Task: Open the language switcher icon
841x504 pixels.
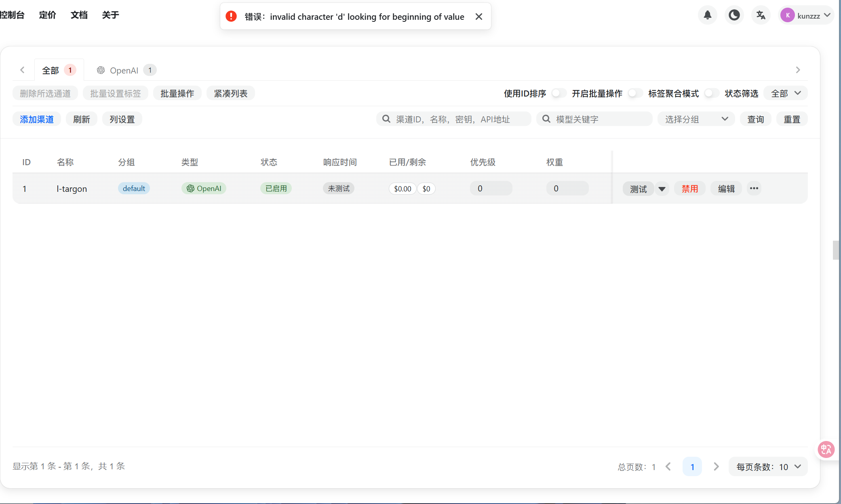Action: click(x=761, y=15)
